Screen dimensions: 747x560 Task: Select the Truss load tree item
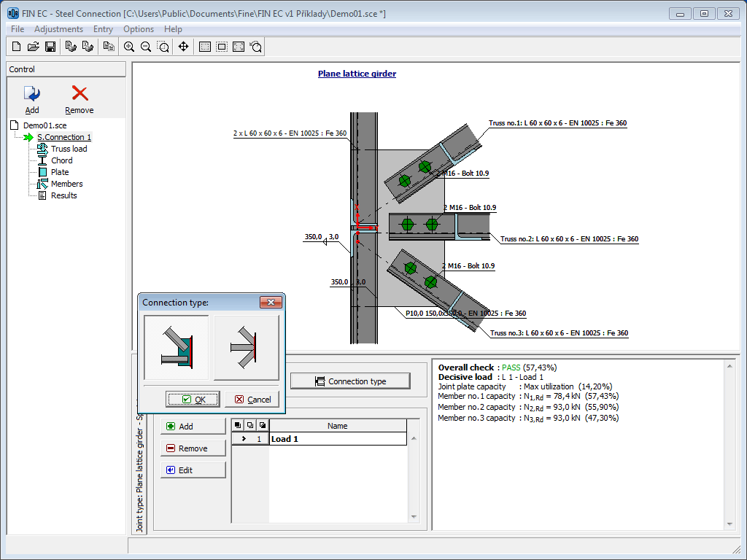[x=69, y=149]
